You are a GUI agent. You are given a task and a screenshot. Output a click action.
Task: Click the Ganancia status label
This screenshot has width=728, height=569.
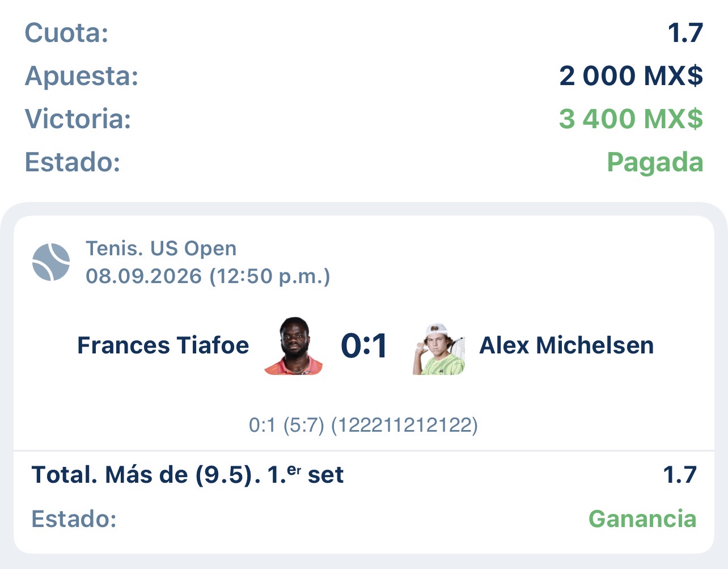pos(642,519)
